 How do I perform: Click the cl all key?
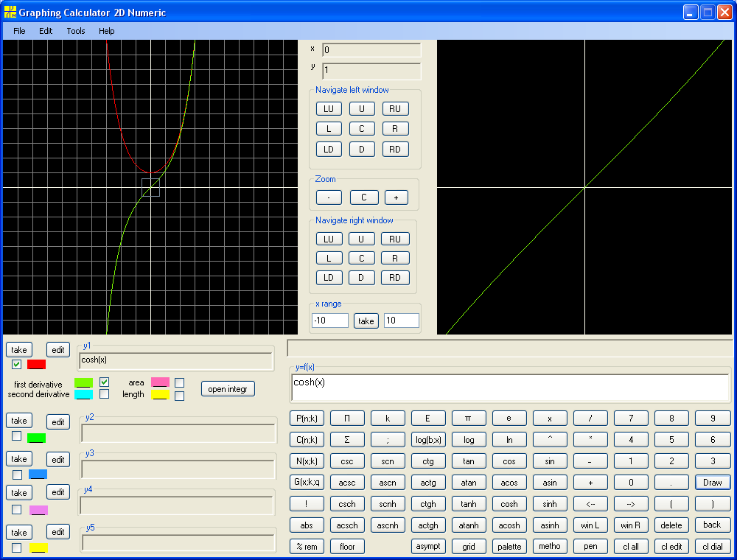[x=632, y=547]
